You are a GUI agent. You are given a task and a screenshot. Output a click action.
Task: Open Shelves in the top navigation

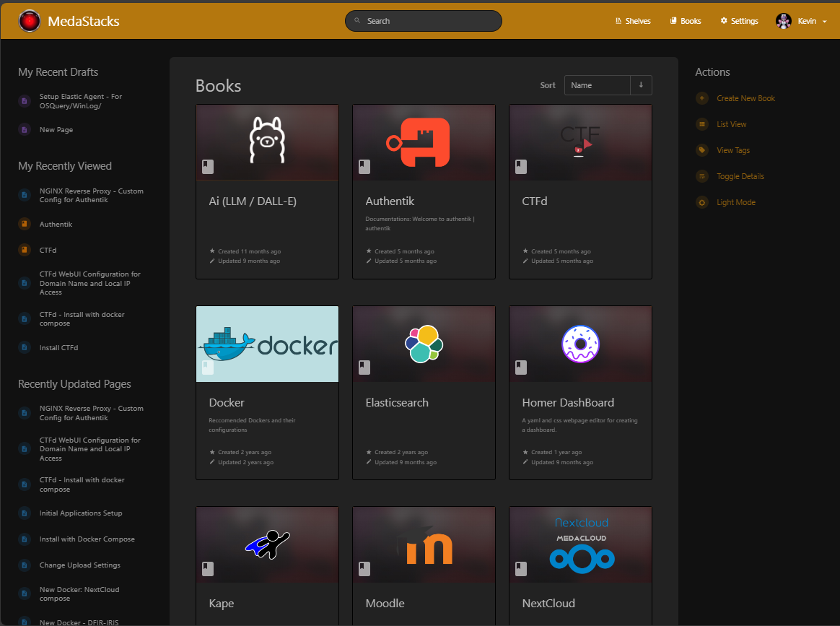[x=633, y=21]
